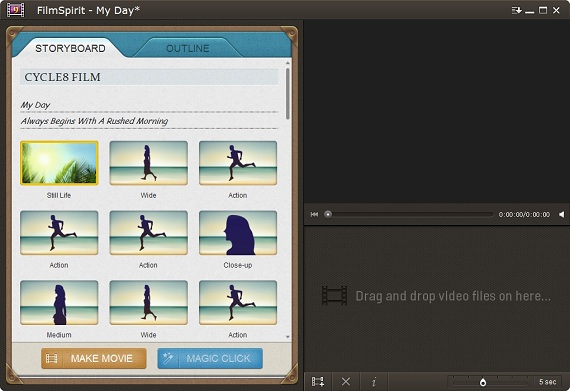Click the 0:00:00/0:00:00 time display
This screenshot has width=570, height=391.
pyautogui.click(x=524, y=215)
